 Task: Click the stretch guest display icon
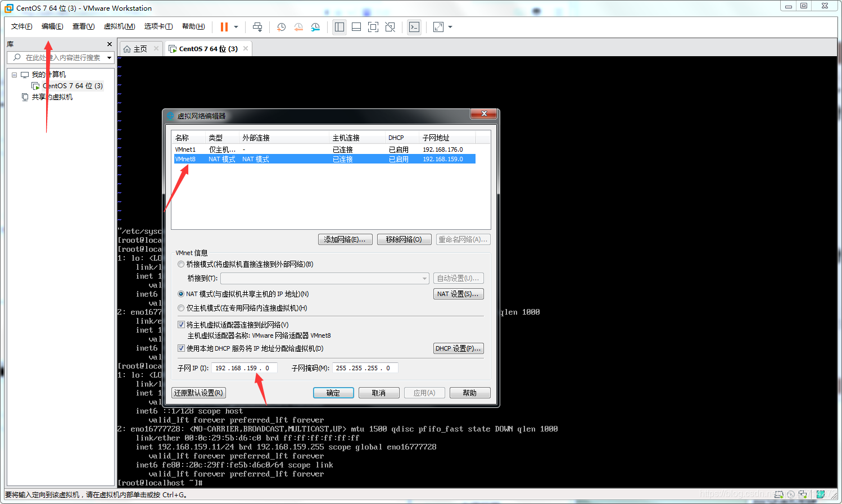[438, 27]
